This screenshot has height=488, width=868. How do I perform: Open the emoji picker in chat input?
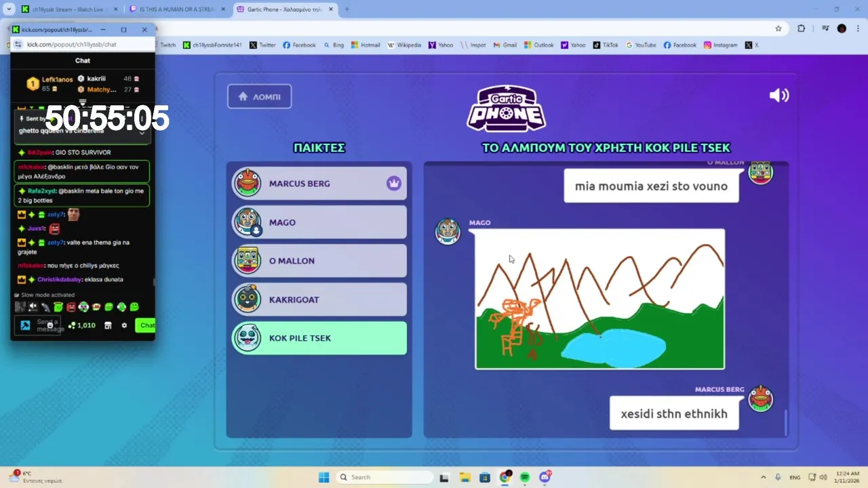click(x=50, y=325)
